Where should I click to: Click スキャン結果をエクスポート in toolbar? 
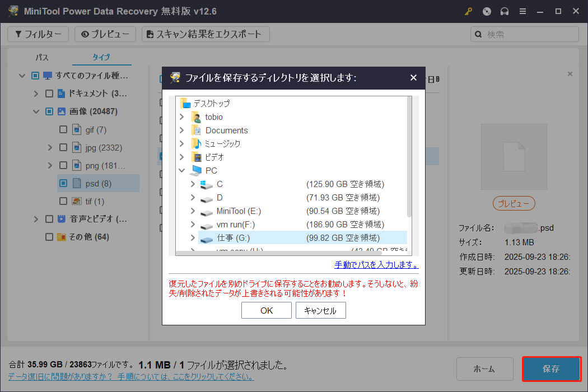[x=203, y=34]
